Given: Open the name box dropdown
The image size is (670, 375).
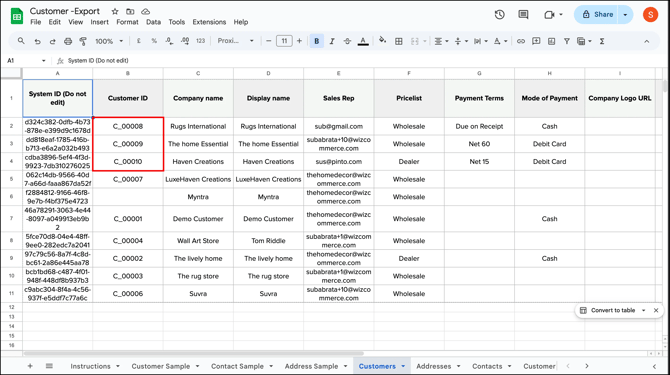Looking at the screenshot, I should click(44, 61).
